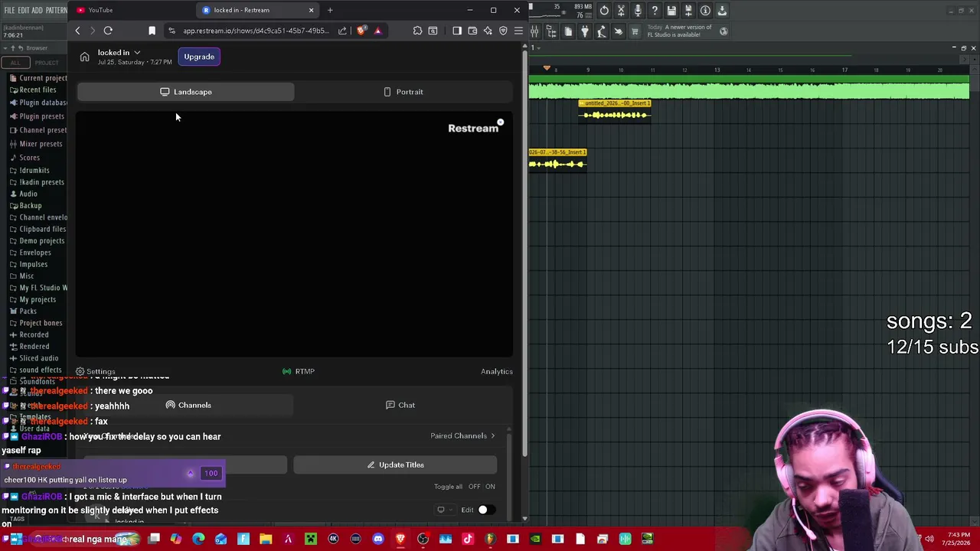Open the FL Studio microphone recording icon
The width and height of the screenshot is (980, 551).
[638, 11]
